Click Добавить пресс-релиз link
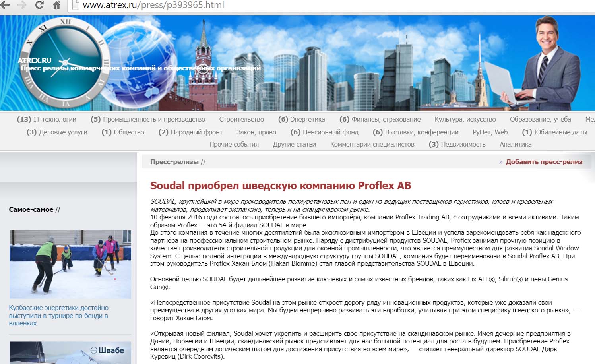This screenshot has width=595, height=364. 544,162
